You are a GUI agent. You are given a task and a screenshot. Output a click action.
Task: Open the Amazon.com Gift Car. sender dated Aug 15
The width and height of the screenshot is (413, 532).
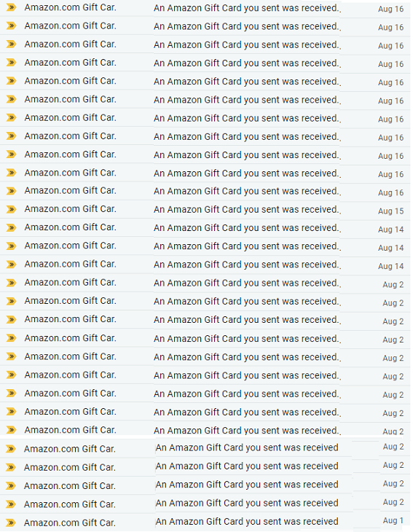pos(70,209)
